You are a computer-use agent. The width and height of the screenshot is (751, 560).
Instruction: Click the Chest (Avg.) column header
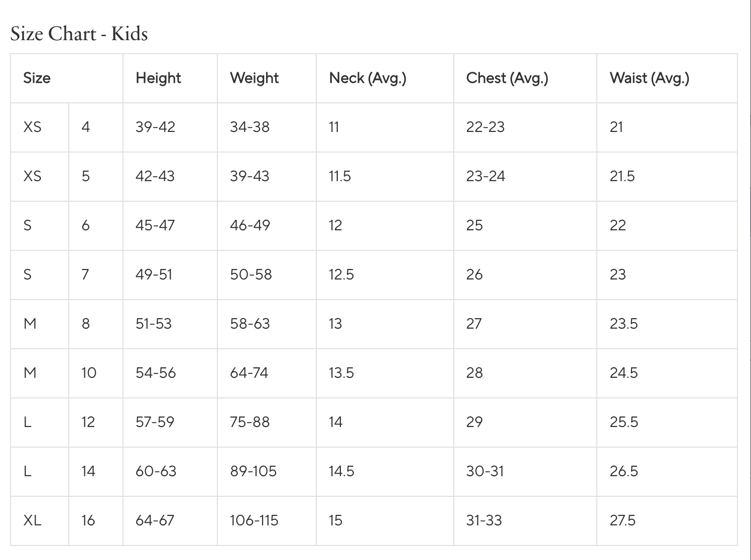click(x=507, y=78)
